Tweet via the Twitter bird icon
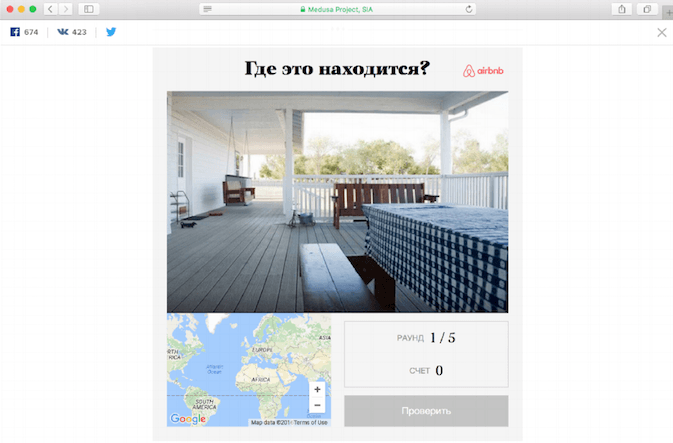The image size is (673, 443). click(x=111, y=32)
